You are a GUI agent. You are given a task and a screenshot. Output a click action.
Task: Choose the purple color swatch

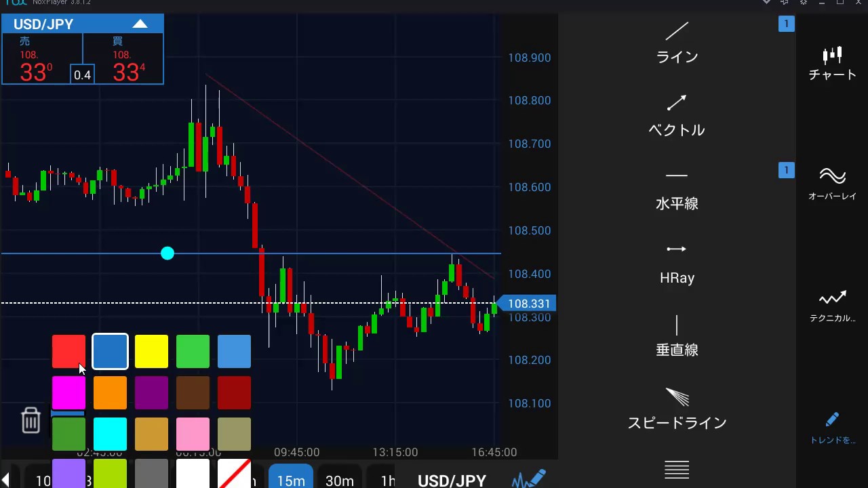(x=151, y=393)
